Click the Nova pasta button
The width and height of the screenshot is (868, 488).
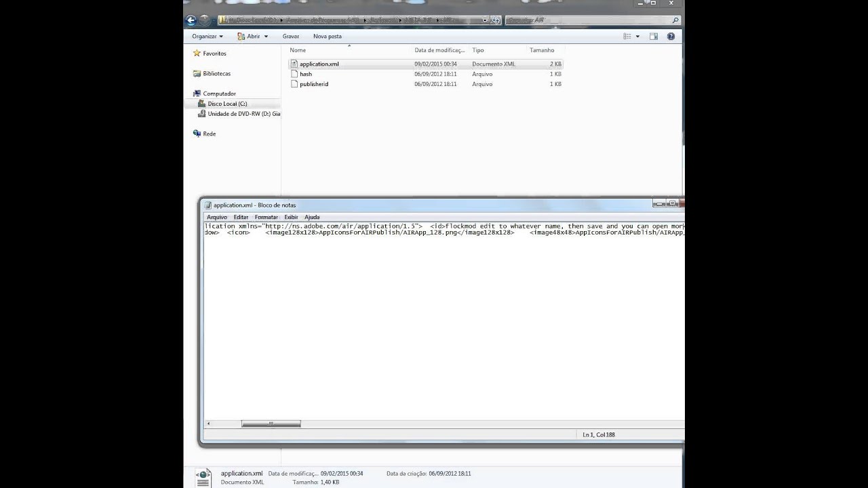pos(328,37)
